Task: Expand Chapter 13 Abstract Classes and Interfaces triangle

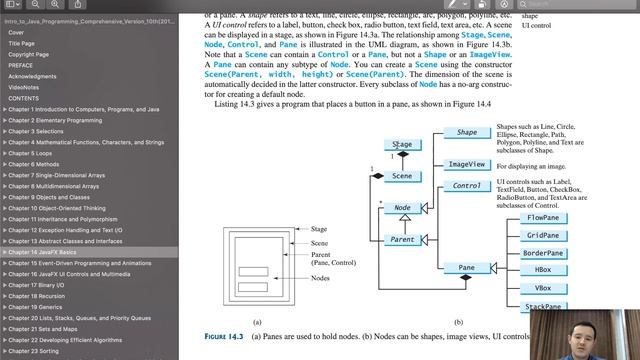Action: pyautogui.click(x=4, y=241)
